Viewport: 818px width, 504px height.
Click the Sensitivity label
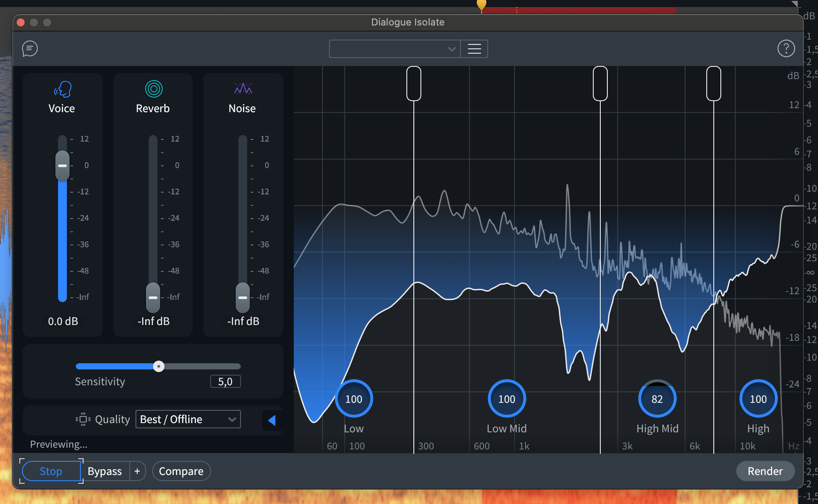pos(100,381)
